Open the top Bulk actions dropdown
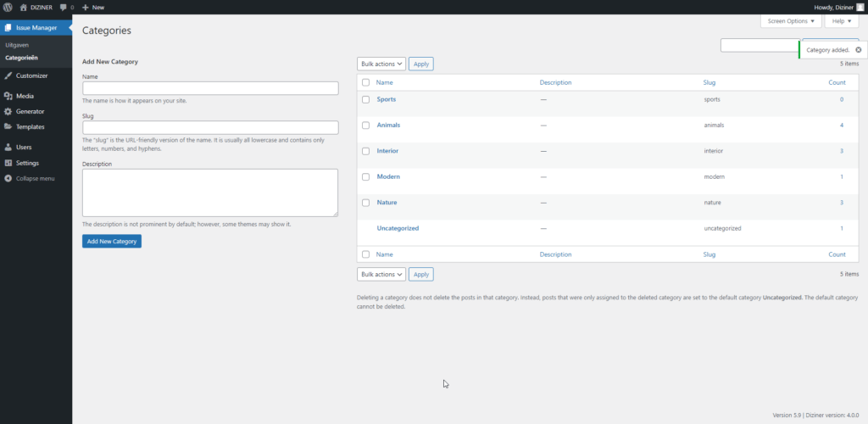 pos(381,64)
